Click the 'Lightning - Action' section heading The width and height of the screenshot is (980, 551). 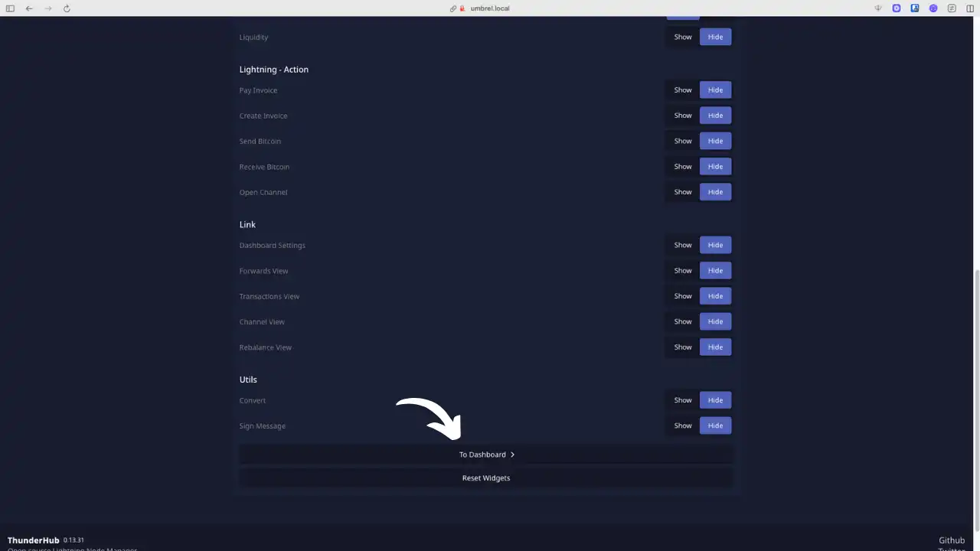pos(274,70)
